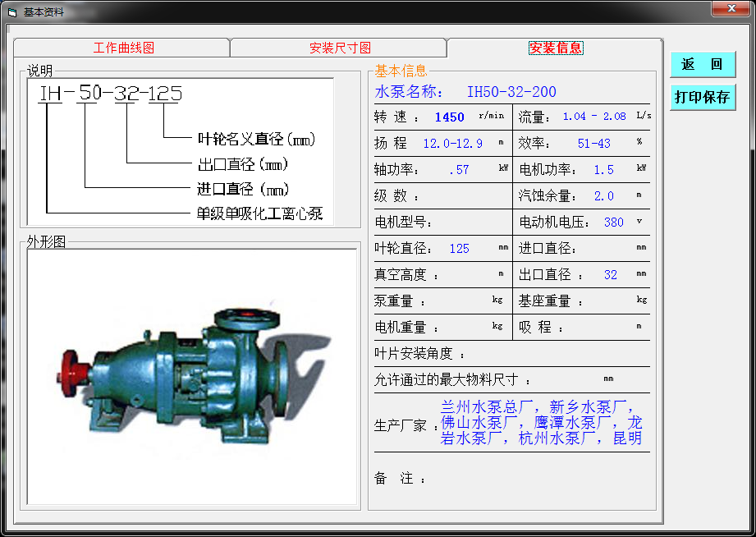Image resolution: width=756 pixels, height=537 pixels.
Task: Click the 电机型号 label
Action: point(403,222)
